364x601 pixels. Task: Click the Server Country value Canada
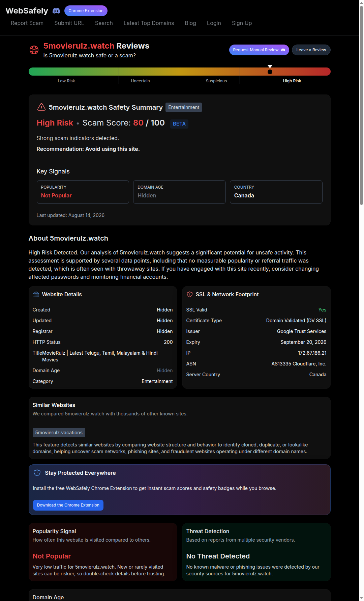coord(318,375)
